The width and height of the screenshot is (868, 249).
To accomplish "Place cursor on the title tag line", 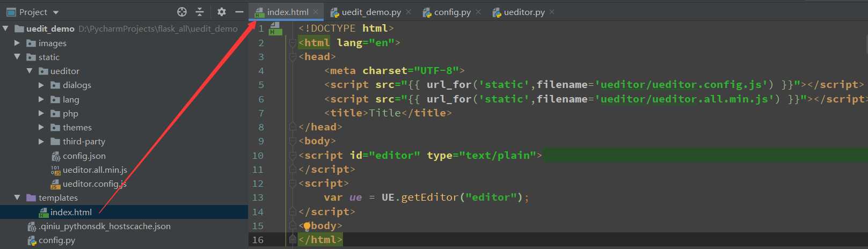I will [x=388, y=113].
